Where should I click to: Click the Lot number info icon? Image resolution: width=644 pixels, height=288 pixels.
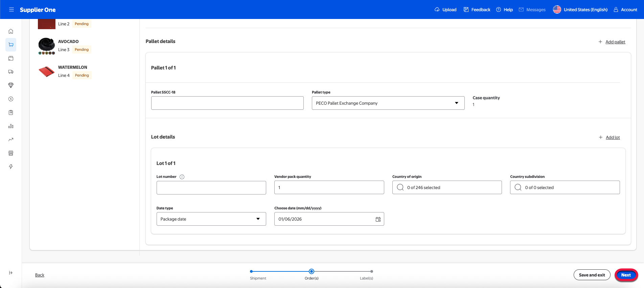point(182,177)
